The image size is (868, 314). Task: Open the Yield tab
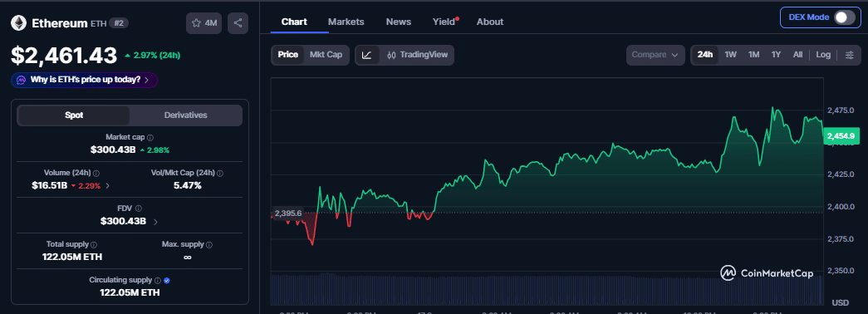tap(444, 22)
